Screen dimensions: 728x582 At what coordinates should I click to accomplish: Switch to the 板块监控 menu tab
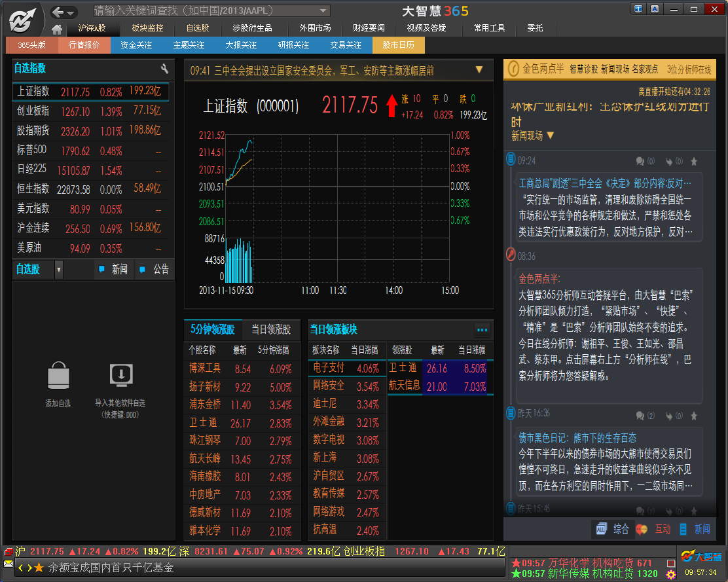tap(147, 28)
